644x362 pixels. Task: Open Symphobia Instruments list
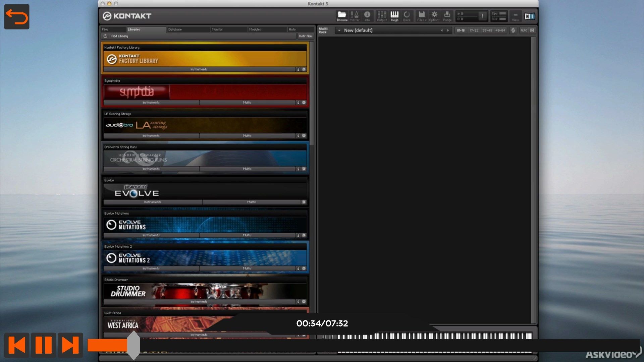pos(151,103)
